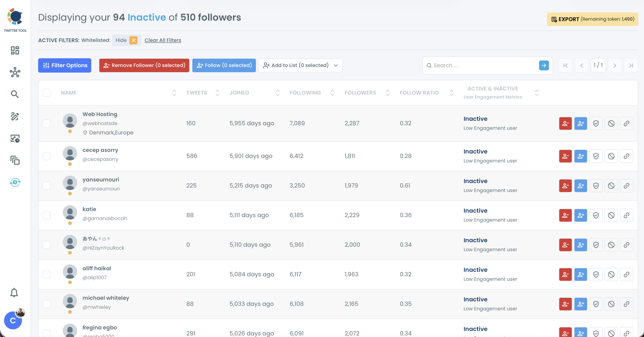Click the Twitter Tool logo
Viewport: 644px width, 337px height.
[15, 20]
